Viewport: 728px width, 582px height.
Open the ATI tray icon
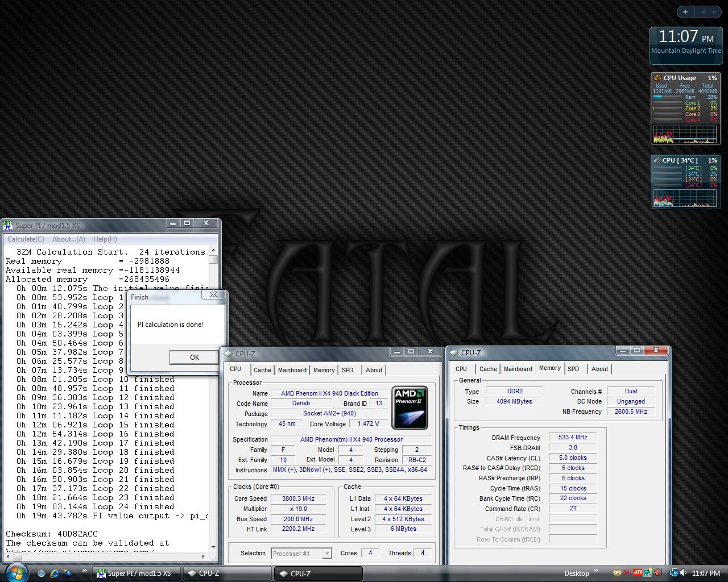pyautogui.click(x=637, y=573)
